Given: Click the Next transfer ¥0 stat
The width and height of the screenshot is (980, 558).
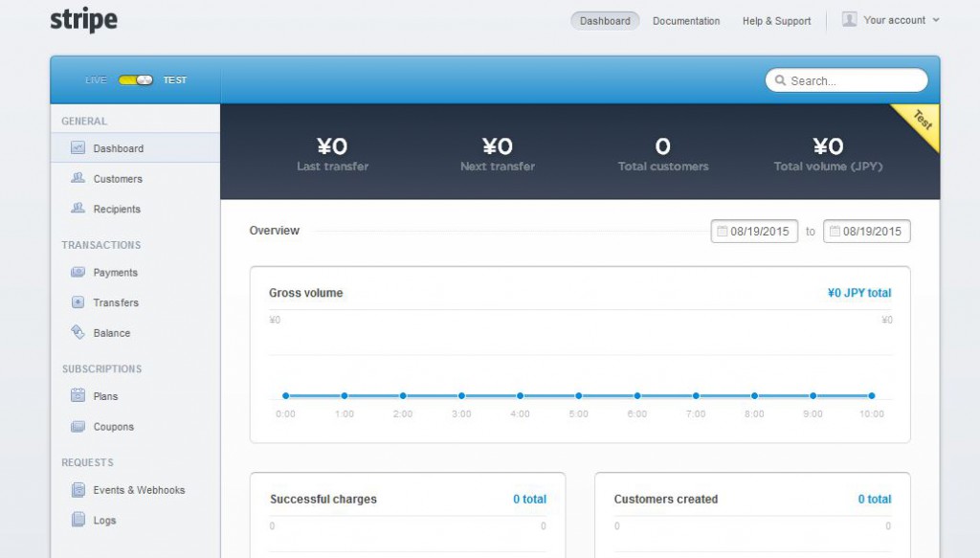Looking at the screenshot, I should [498, 154].
